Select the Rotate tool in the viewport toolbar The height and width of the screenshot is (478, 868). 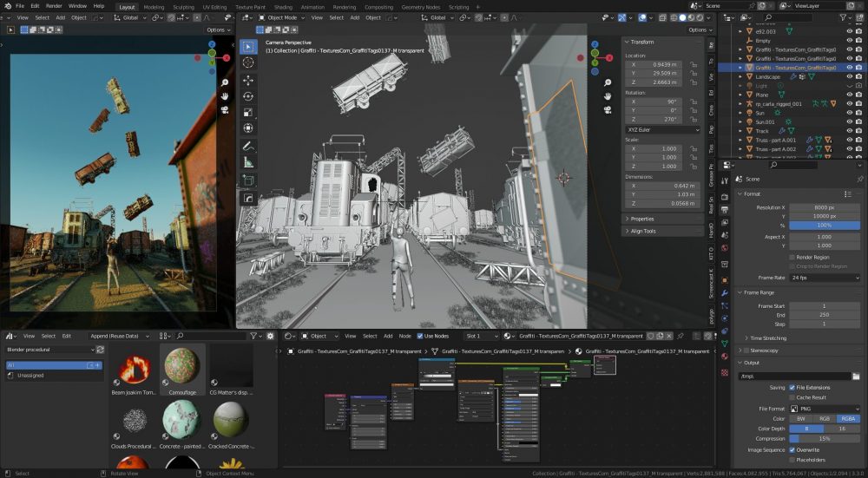point(248,96)
